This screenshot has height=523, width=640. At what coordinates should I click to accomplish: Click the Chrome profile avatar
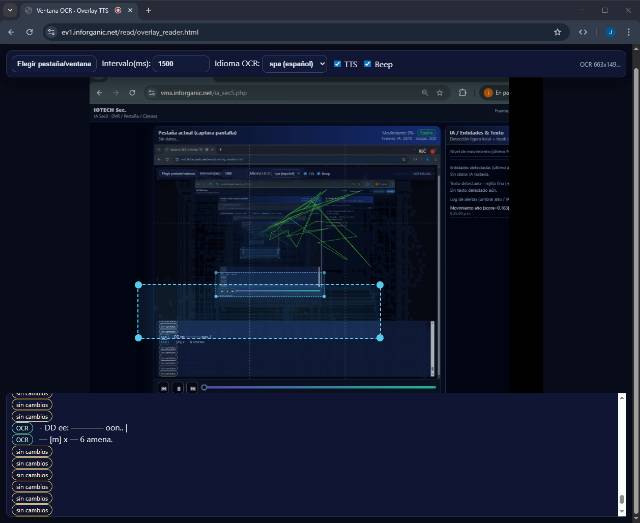pos(610,32)
